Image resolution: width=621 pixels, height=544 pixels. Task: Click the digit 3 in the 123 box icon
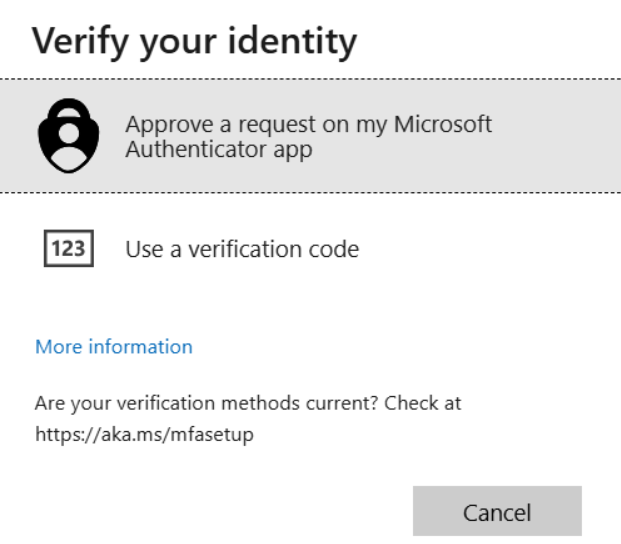pos(79,249)
